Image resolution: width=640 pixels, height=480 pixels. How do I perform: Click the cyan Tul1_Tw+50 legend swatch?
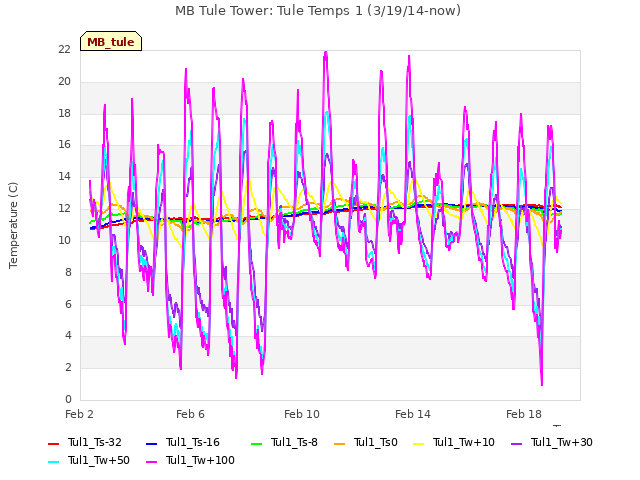click(53, 462)
